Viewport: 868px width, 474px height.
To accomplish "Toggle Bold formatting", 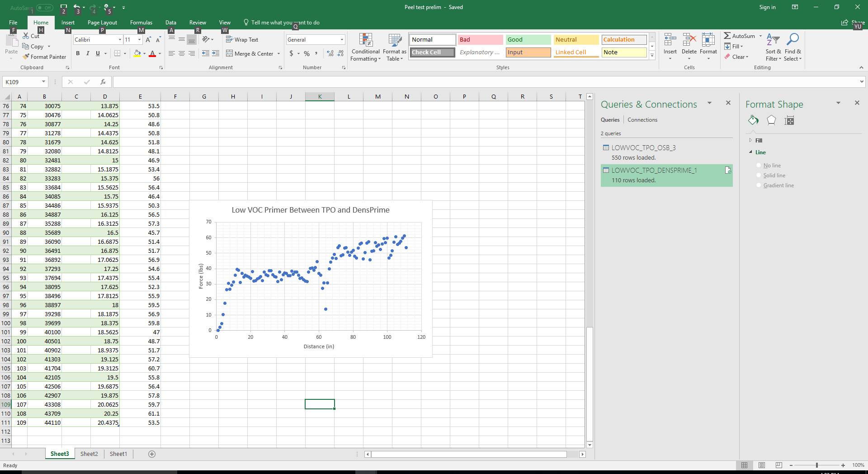I will point(78,53).
